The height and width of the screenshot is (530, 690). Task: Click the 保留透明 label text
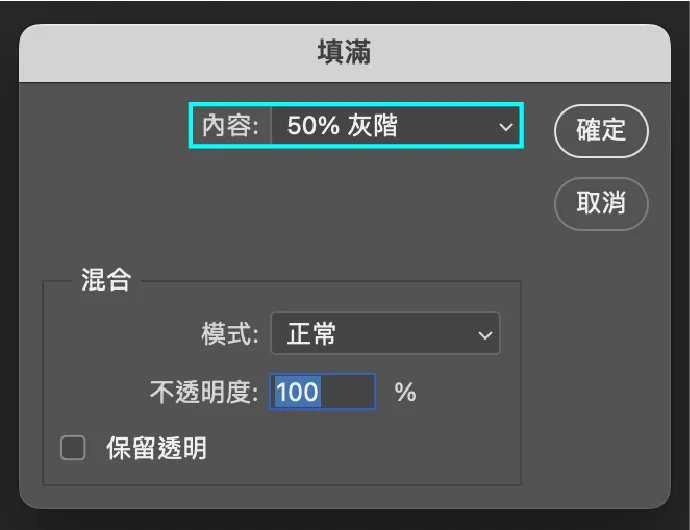point(157,448)
